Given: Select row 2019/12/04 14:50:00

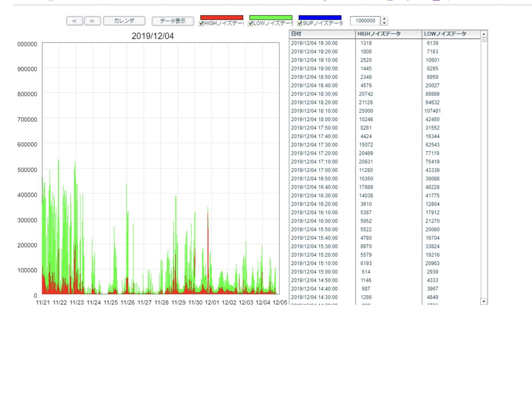Looking at the screenshot, I should click(385, 280).
